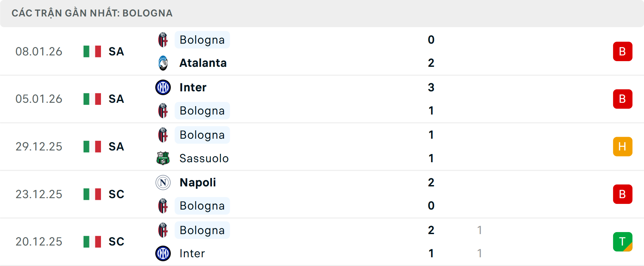The height and width of the screenshot is (266, 644).
Task: Click the Inter club crest from the 05.01.26 match
Action: tap(163, 87)
